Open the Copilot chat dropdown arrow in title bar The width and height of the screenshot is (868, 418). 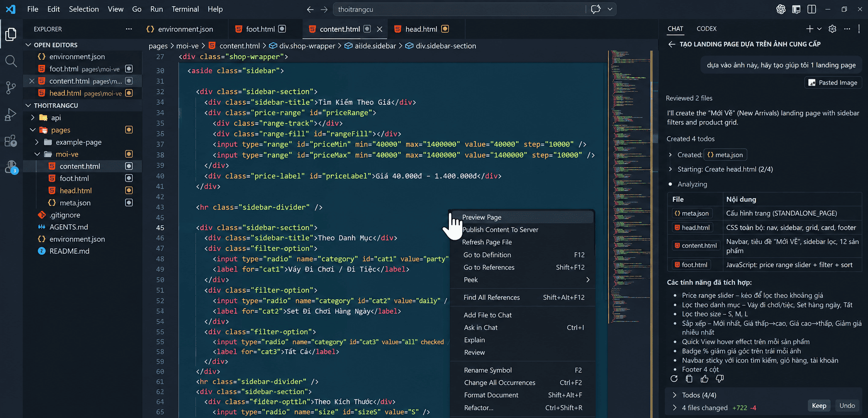[x=610, y=9]
